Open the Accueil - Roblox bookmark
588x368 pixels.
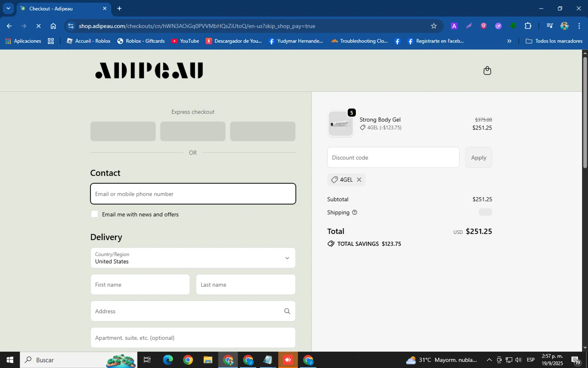(x=89, y=41)
